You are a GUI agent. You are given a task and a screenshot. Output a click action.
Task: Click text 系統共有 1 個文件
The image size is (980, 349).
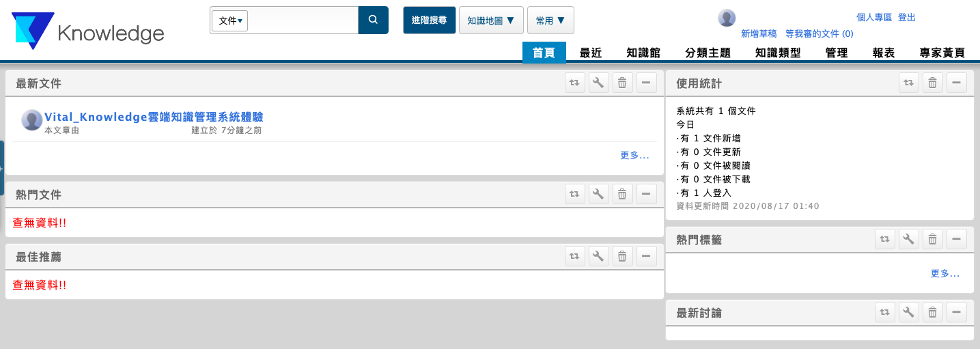point(716,111)
